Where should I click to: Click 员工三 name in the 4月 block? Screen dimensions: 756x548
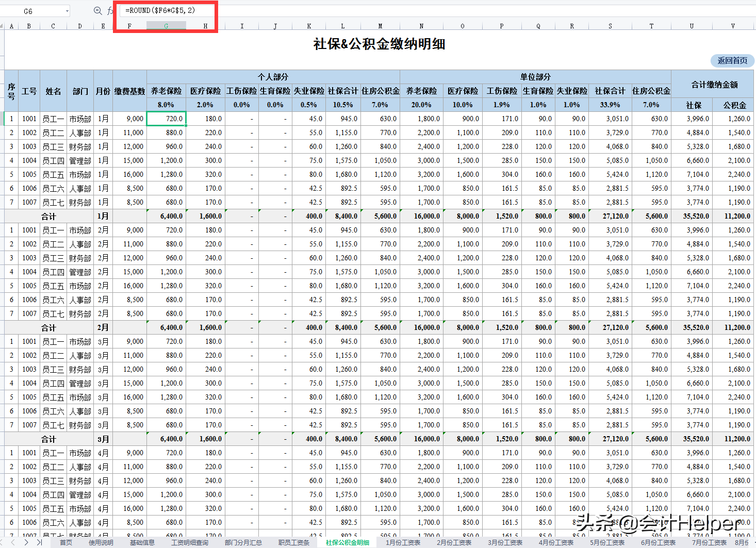[x=53, y=480]
